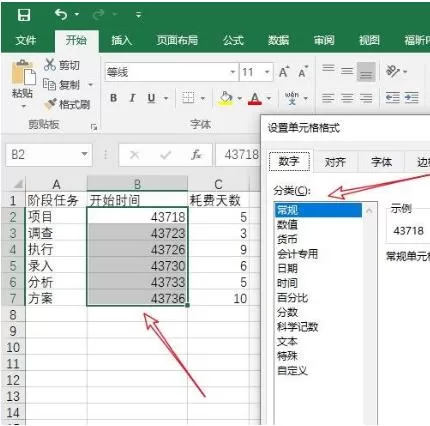Click the select-all corner triangle
This screenshot has width=430, height=426.
click(x=18, y=184)
